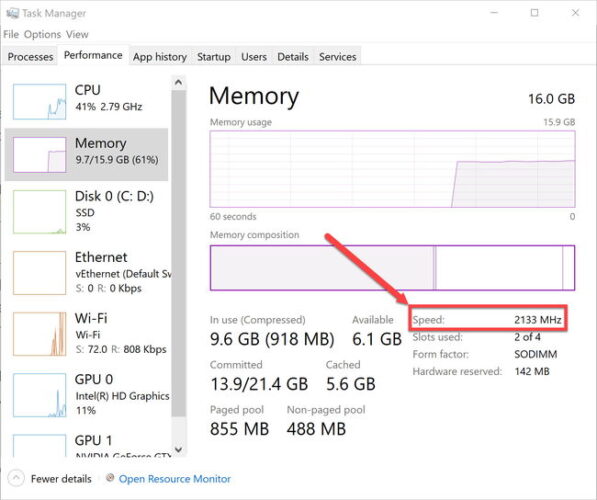Click the 488 MB non-paged pool value
Viewport: 597px width, 500px height.
pos(316,428)
